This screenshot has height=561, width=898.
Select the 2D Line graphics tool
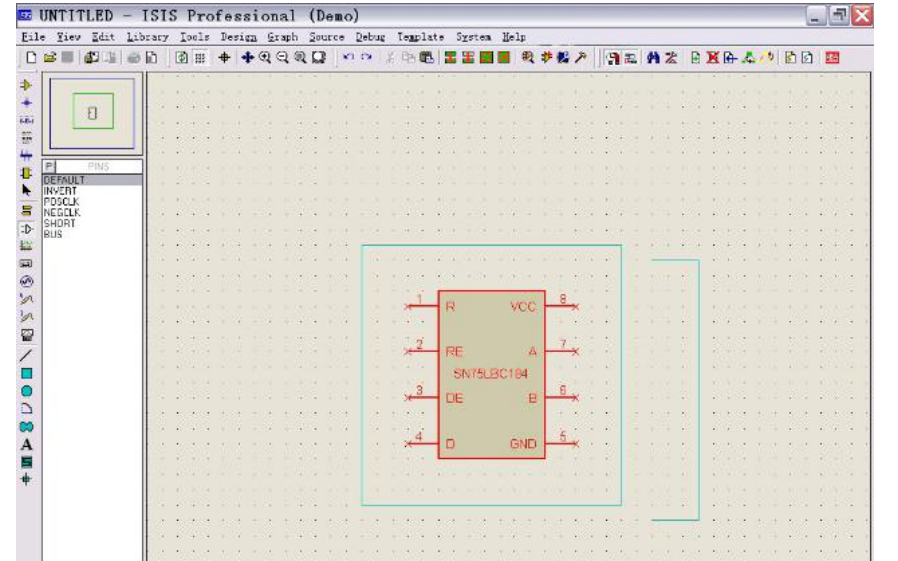pos(27,354)
